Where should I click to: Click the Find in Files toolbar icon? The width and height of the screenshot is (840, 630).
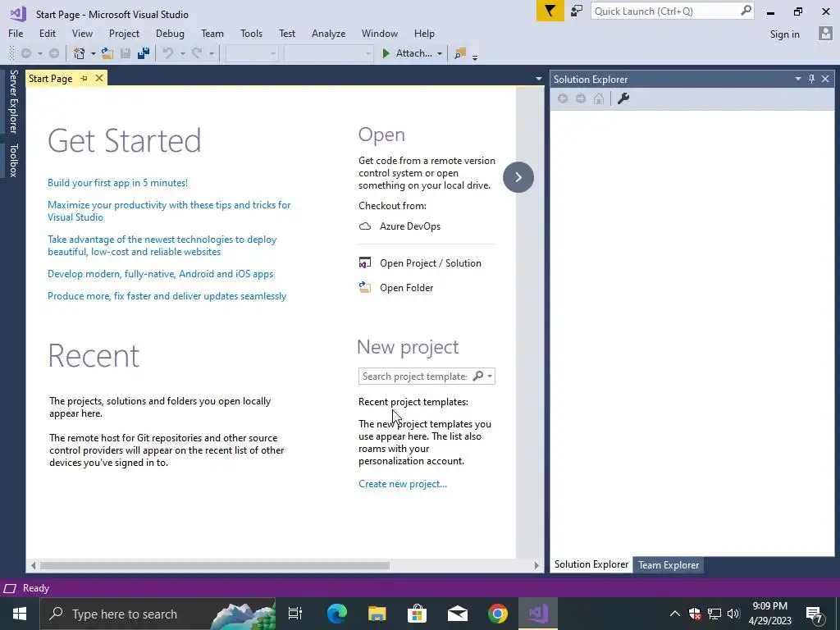tap(460, 53)
